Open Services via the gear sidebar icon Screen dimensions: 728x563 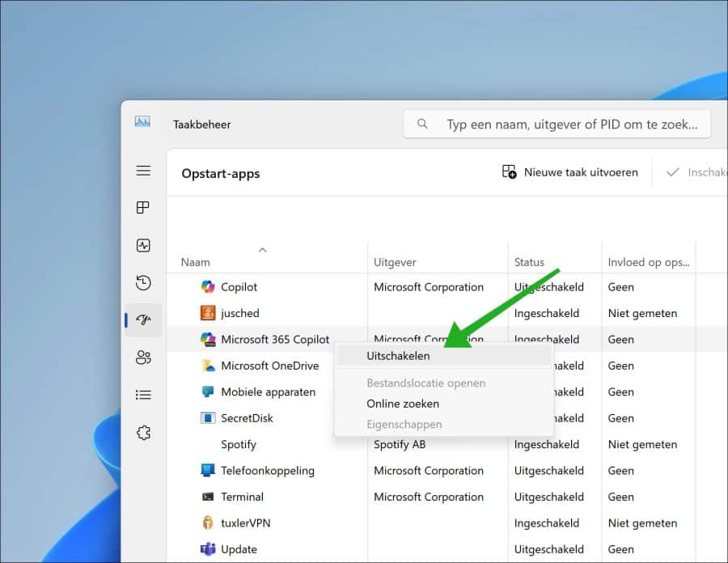143,433
